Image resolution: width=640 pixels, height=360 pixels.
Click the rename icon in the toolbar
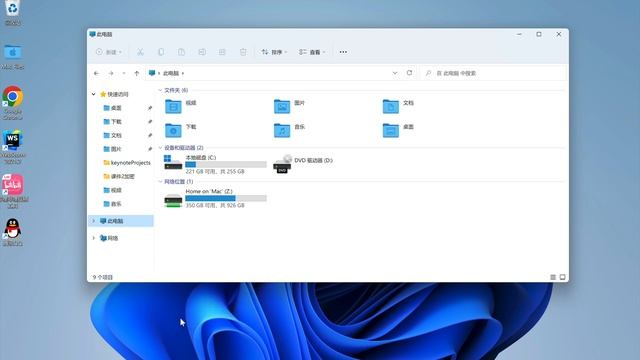point(202,52)
